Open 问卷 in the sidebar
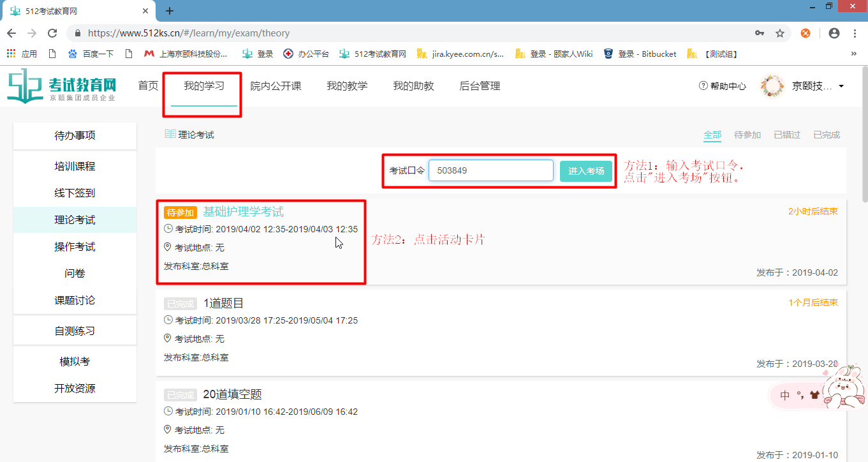This screenshot has height=462, width=868. tap(75, 273)
